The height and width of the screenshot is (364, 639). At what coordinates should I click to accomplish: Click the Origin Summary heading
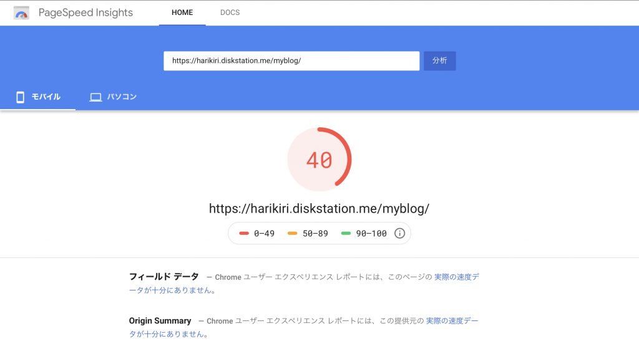pos(160,321)
